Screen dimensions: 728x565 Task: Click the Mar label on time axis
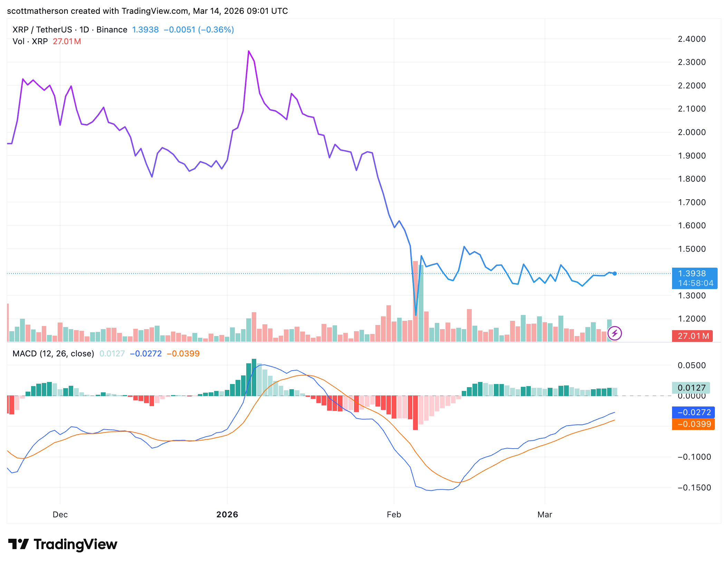pos(545,515)
